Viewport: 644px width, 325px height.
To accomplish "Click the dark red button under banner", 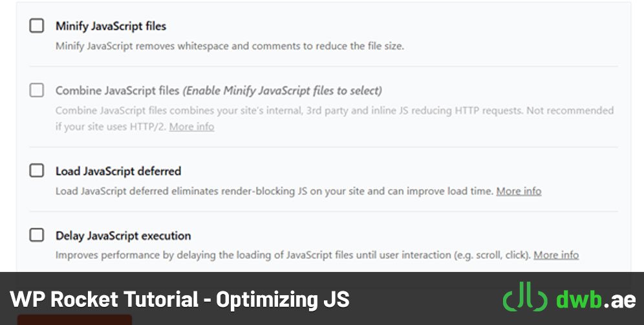I will coord(74,320).
